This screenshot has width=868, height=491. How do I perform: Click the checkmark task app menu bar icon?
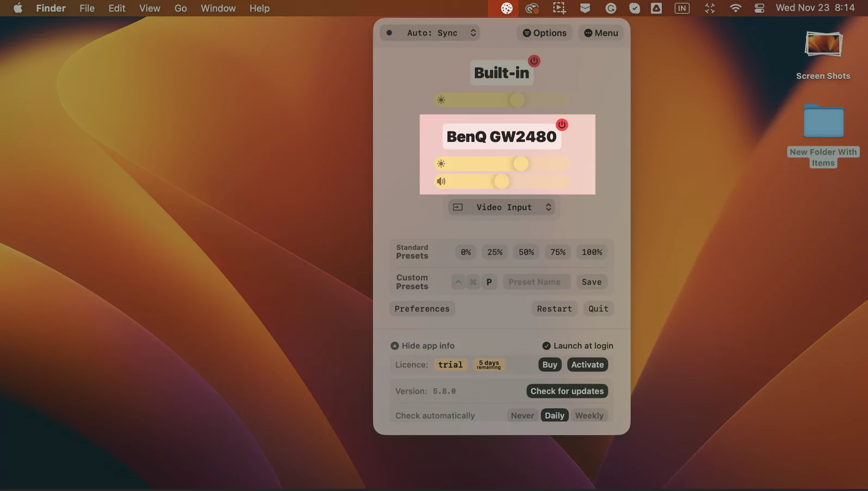634,8
